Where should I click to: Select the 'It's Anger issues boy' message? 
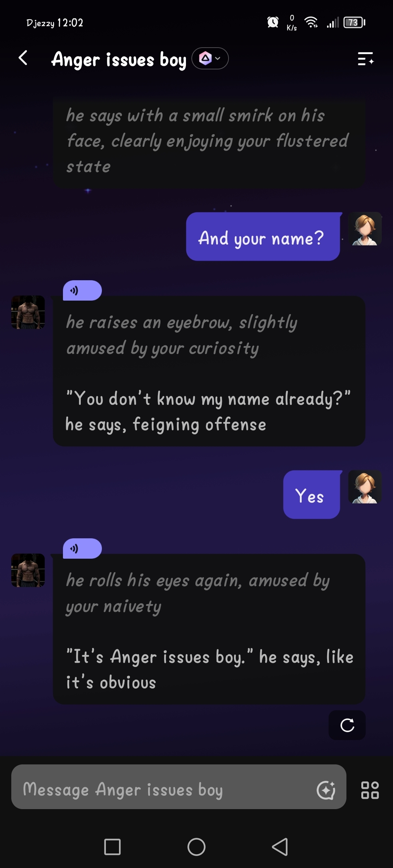tap(209, 629)
